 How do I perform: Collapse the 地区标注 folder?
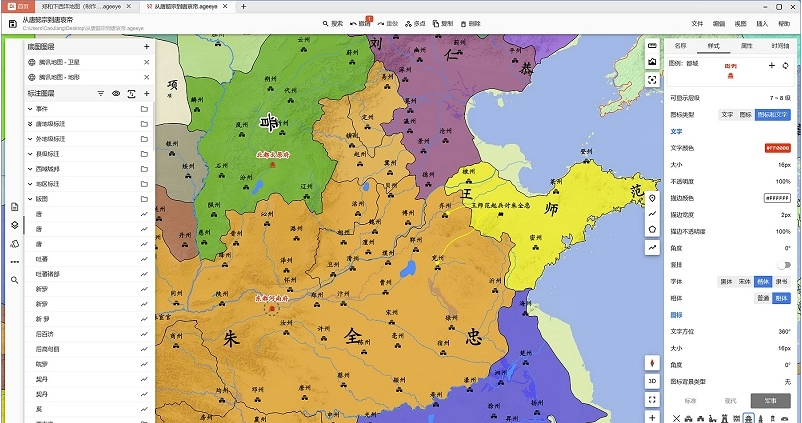(x=30, y=184)
